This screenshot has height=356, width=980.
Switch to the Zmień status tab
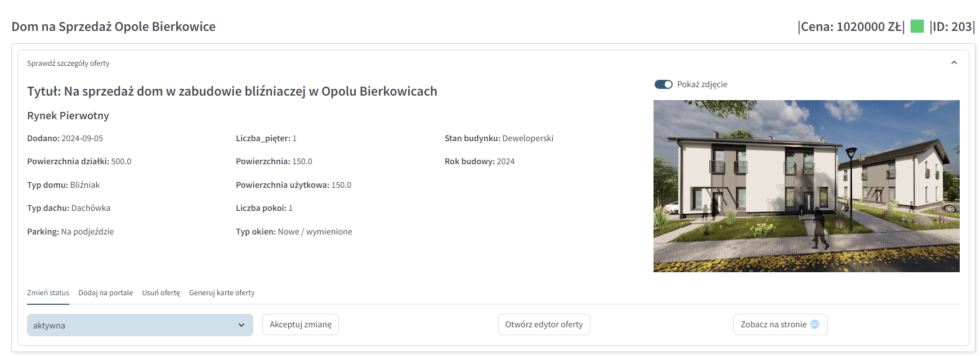[x=48, y=293]
